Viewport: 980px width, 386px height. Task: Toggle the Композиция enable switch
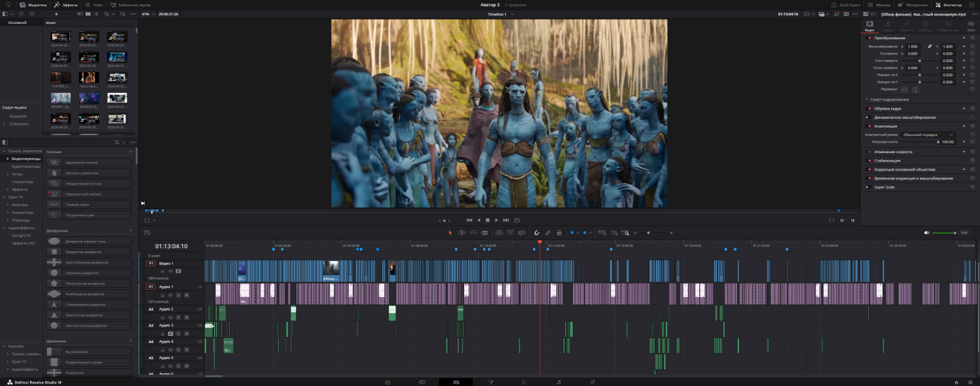pos(869,126)
